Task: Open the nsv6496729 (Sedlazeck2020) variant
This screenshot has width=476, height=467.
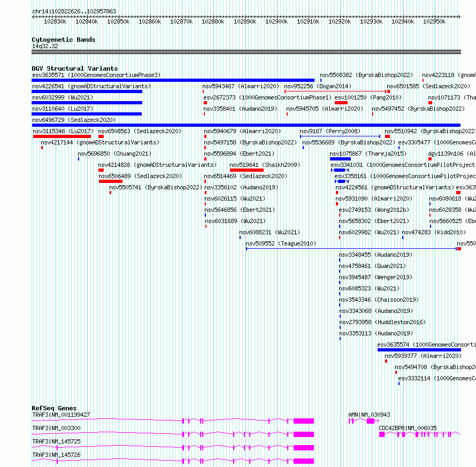Action: click(x=74, y=120)
